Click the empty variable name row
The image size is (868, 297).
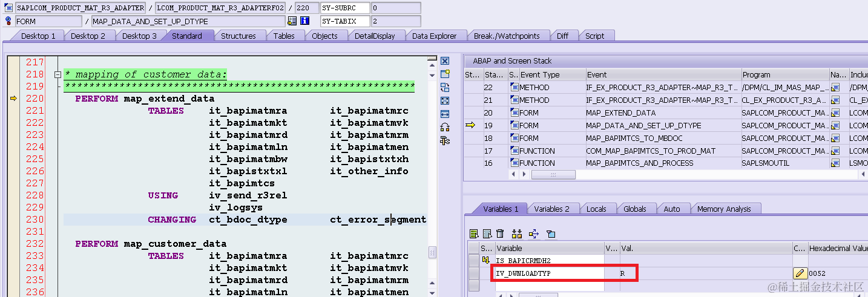point(549,286)
